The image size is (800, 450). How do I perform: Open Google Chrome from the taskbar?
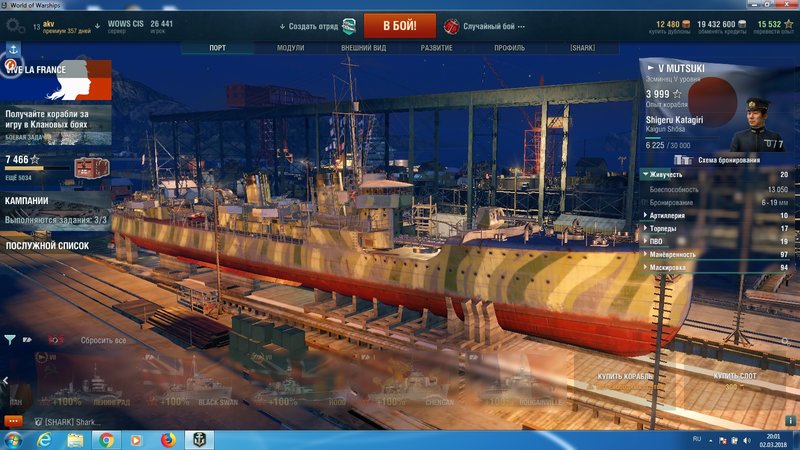105,439
